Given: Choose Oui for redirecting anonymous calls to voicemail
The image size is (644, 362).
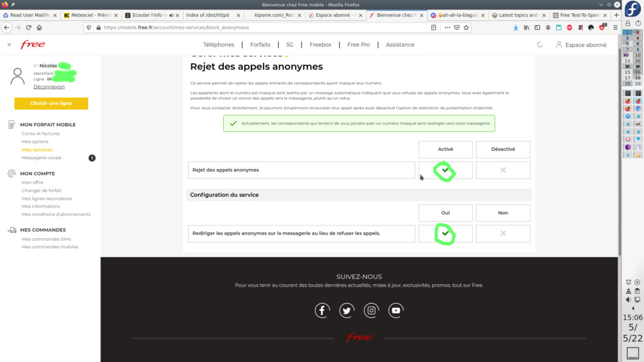Looking at the screenshot, I should click(445, 234).
